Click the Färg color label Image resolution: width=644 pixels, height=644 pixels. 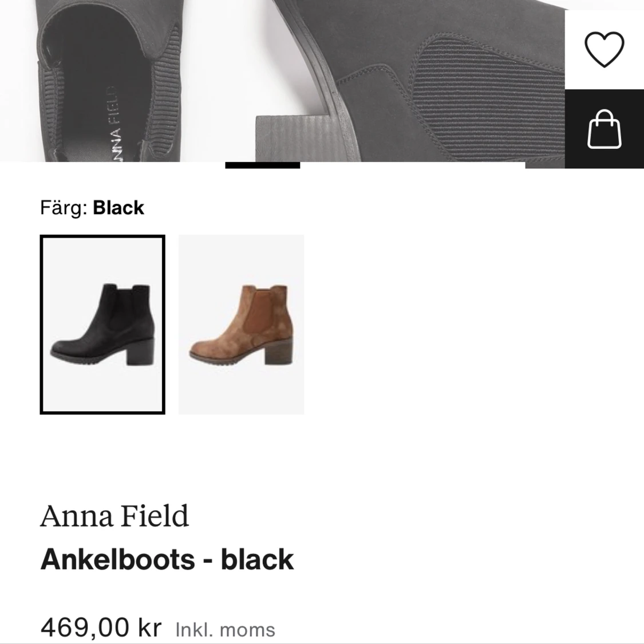click(64, 208)
